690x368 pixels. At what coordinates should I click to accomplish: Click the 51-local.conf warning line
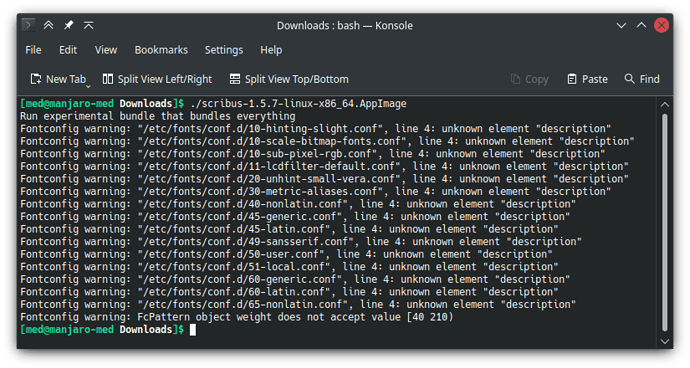pos(289,267)
